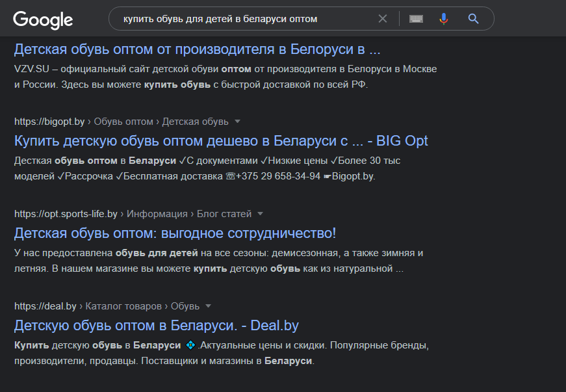The width and height of the screenshot is (566, 392).
Task: Expand dropdown arrow next to opt.sports-life.by breadcrumb
Action: (261, 214)
